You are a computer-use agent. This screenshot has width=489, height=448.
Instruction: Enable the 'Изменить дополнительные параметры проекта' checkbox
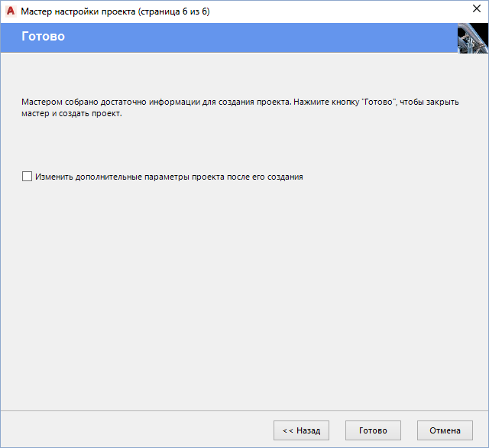(x=28, y=177)
